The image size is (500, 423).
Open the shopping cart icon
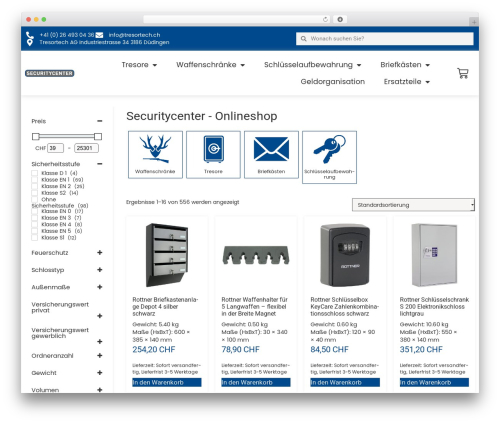click(x=463, y=73)
